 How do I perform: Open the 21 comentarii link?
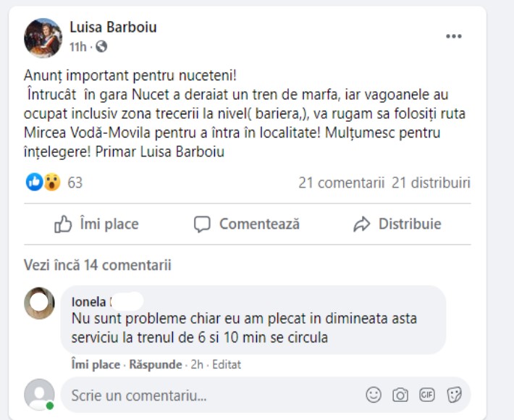click(x=341, y=182)
